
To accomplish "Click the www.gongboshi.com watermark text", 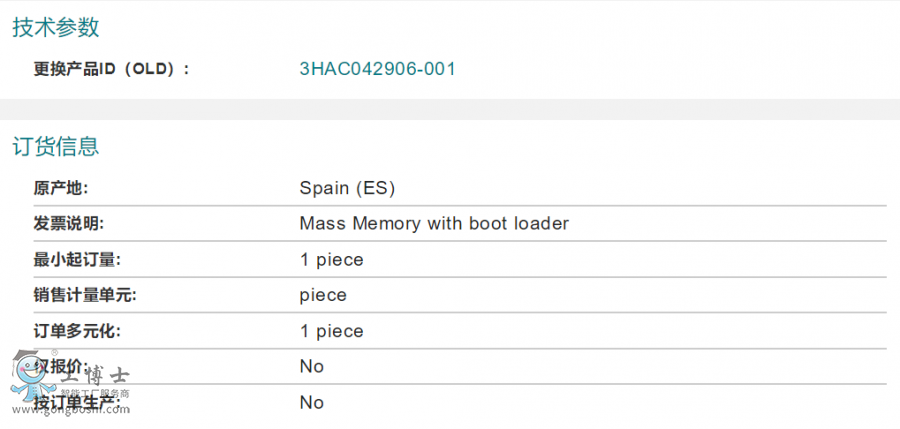I will [x=71, y=410].
